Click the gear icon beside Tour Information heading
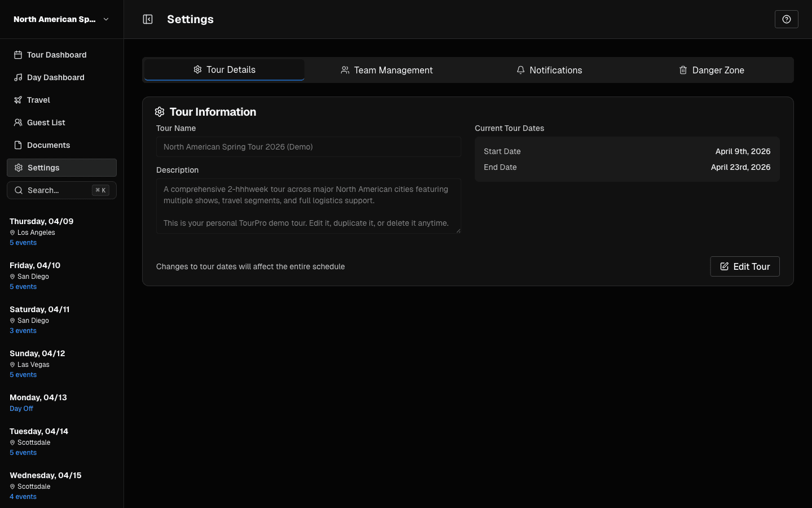 click(x=160, y=111)
